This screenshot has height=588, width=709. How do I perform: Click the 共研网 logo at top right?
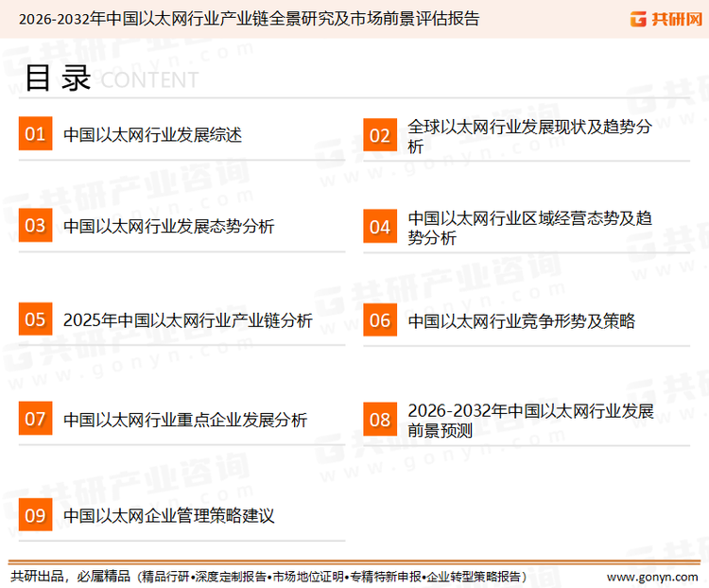coord(666,19)
